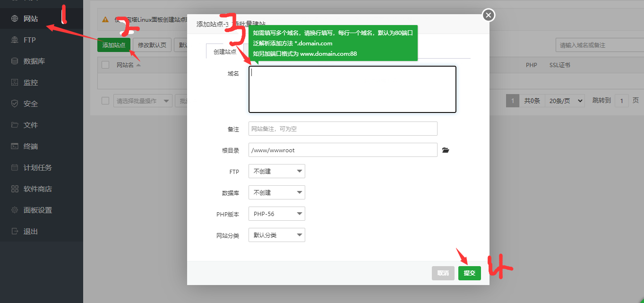Image resolution: width=644 pixels, height=303 pixels.
Task: Click the SSL证书 column header
Action: coord(560,65)
